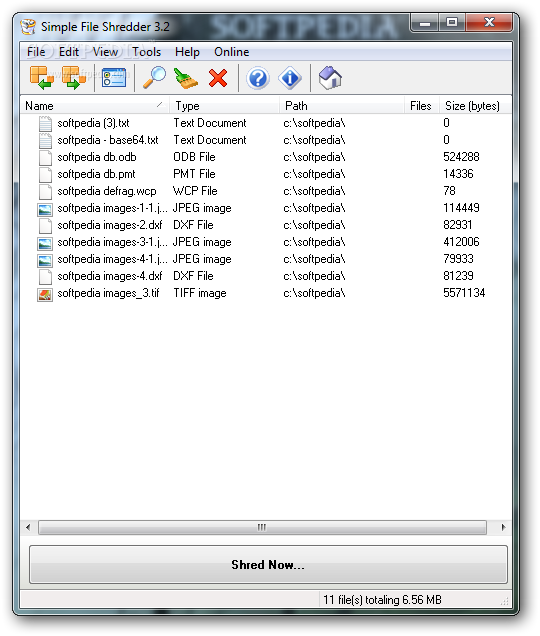Viewport: 540px width, 636px height.
Task: Click file icon of softpedia db.pmt
Action: coord(45,174)
